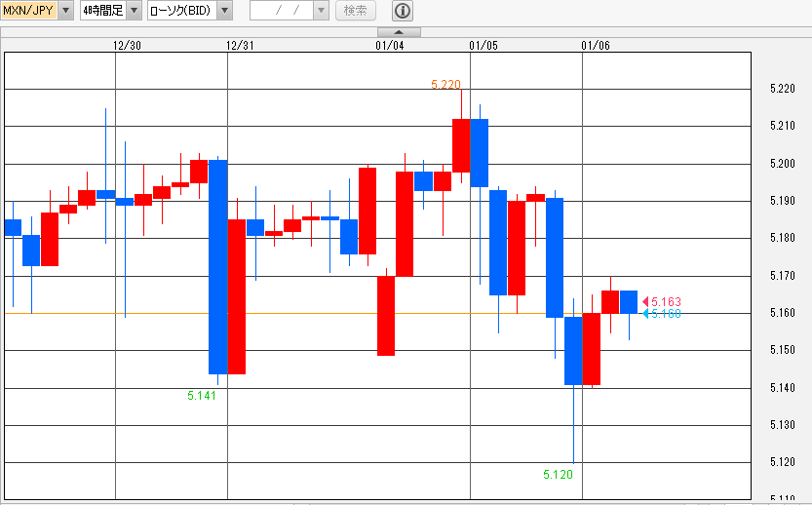The width and height of the screenshot is (812, 505).
Task: Click the 5.190 price axis label
Action: coord(783,201)
